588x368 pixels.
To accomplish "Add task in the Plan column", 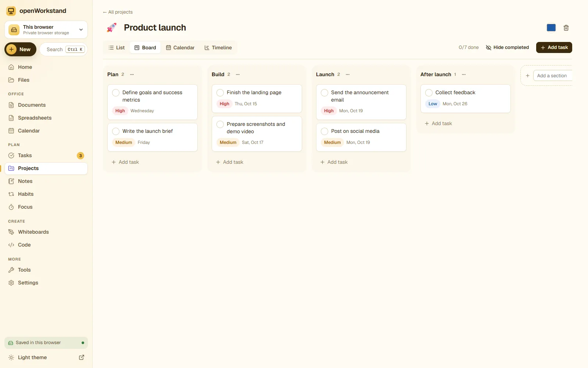I will click(125, 162).
